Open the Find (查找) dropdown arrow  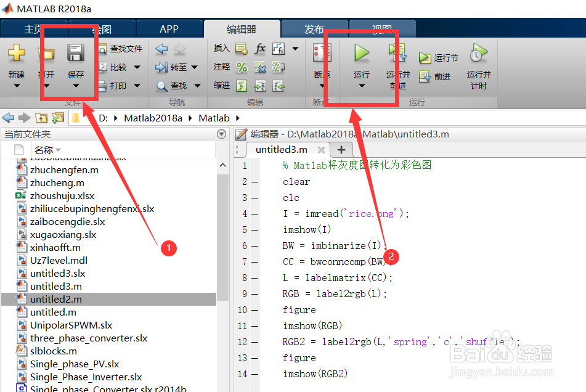pyautogui.click(x=197, y=86)
